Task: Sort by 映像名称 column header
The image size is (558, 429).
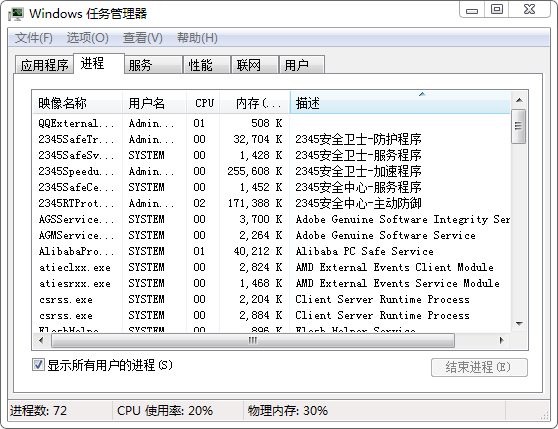Action: coord(77,103)
